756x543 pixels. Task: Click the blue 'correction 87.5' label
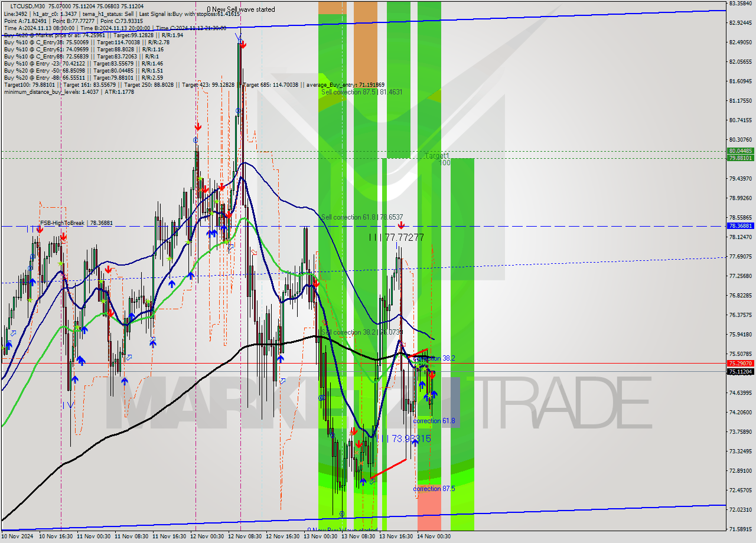pos(434,489)
